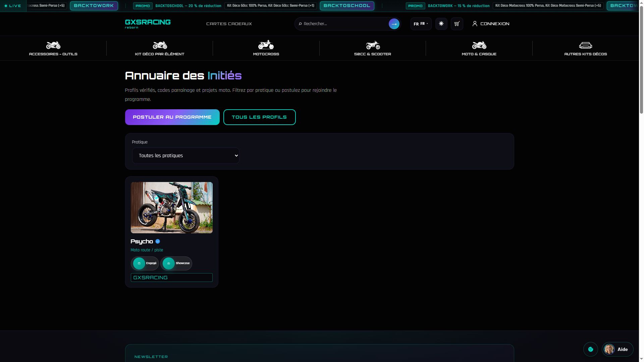Open the shopping cart

pos(457,24)
